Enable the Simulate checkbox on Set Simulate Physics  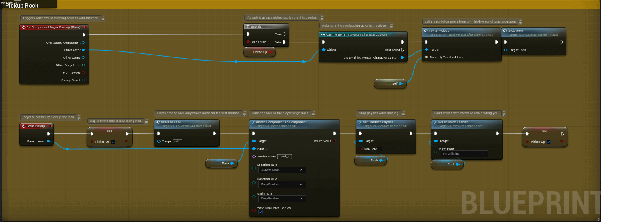click(380, 149)
